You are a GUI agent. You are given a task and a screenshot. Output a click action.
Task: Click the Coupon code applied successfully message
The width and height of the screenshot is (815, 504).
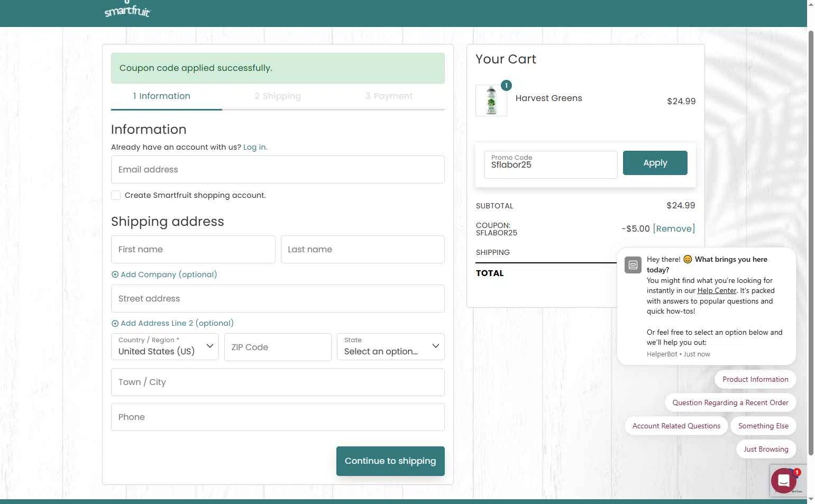click(278, 68)
